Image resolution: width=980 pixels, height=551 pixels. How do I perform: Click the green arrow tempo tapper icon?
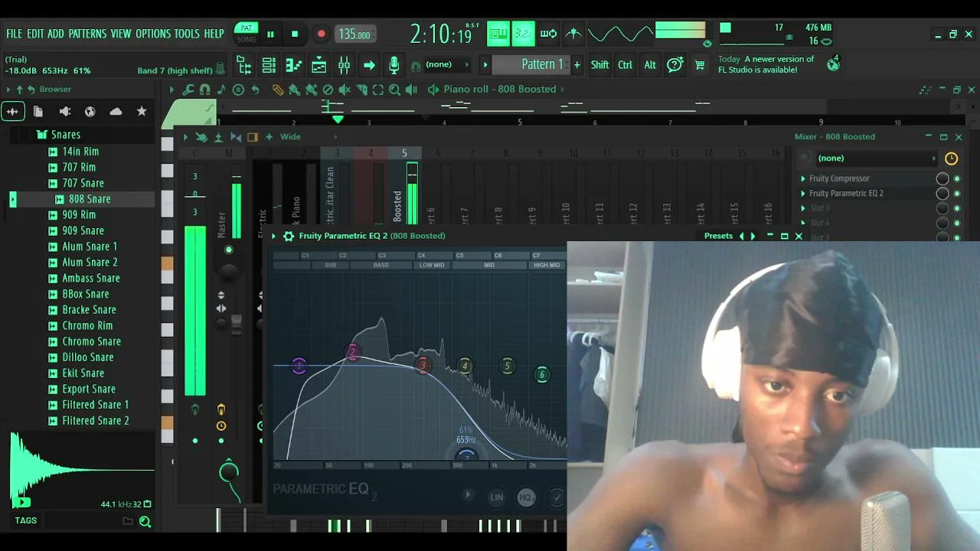pyautogui.click(x=369, y=65)
